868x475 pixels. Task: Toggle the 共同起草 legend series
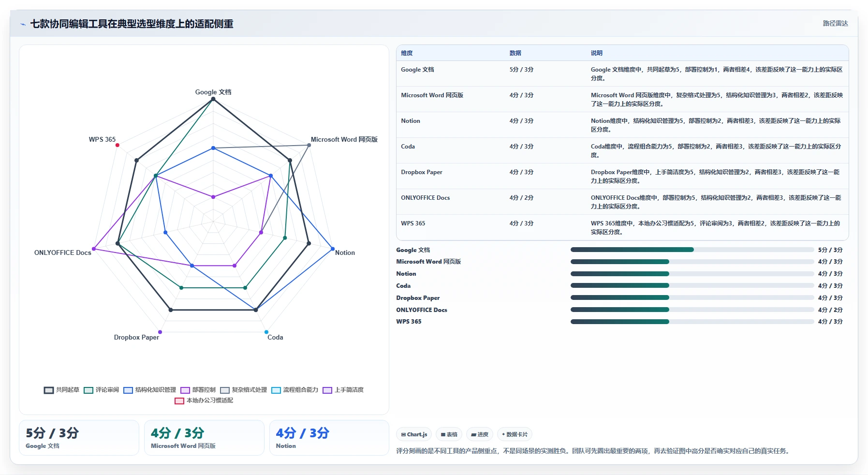[61, 390]
